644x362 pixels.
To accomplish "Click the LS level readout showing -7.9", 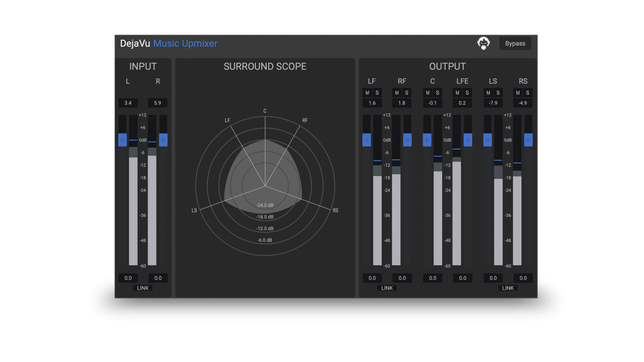I will pos(493,103).
